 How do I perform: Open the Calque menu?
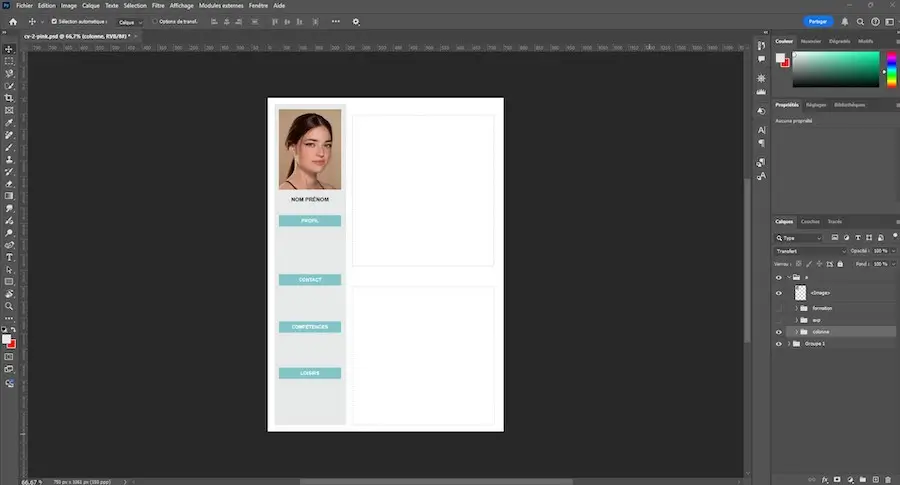[x=91, y=6]
